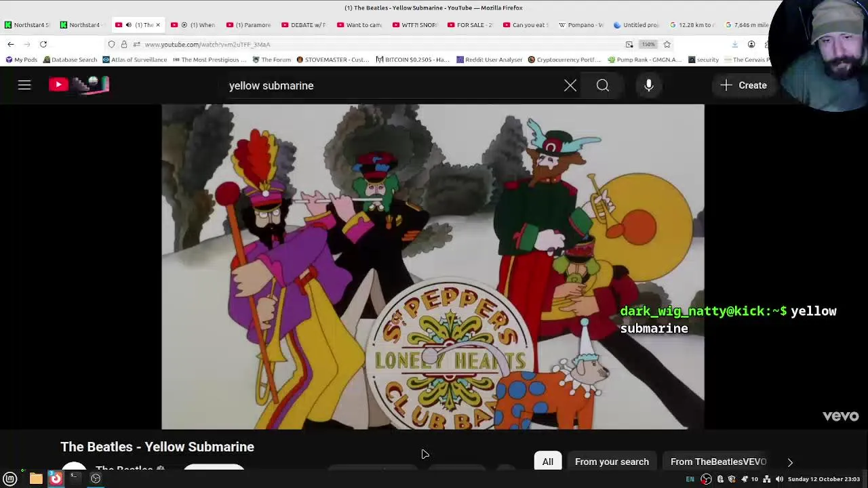This screenshot has width=868, height=488.
Task: Open site permissions icon in address bar
Action: click(x=136, y=44)
